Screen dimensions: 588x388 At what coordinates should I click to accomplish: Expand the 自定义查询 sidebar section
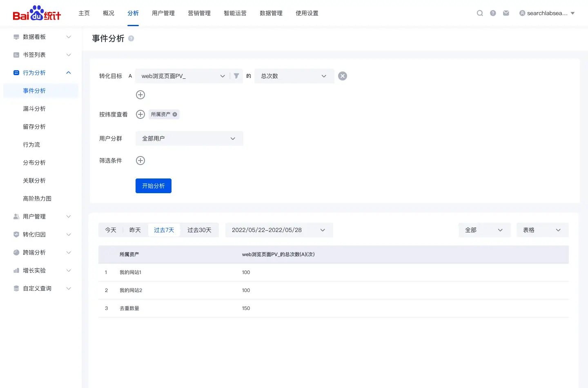[x=69, y=288]
